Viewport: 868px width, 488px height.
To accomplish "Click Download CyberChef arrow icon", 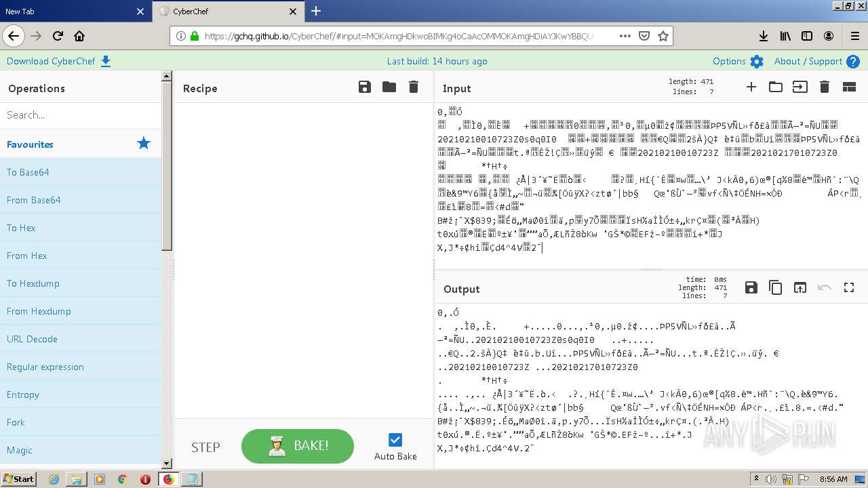I will point(106,61).
